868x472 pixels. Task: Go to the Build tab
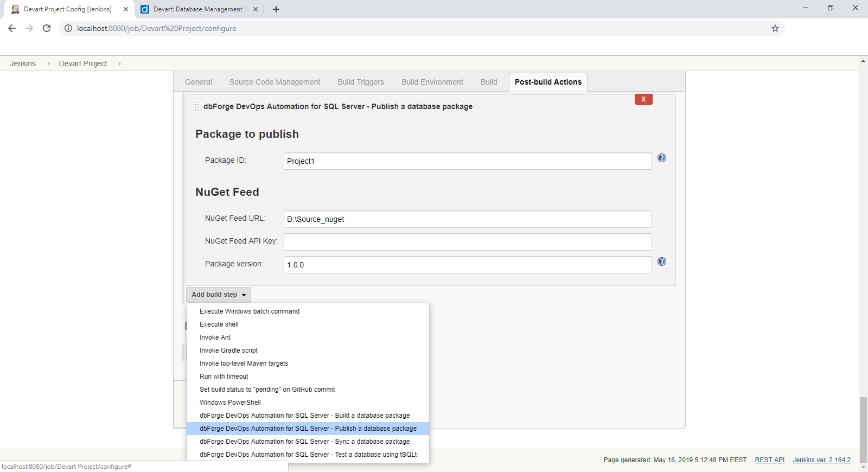[489, 82]
